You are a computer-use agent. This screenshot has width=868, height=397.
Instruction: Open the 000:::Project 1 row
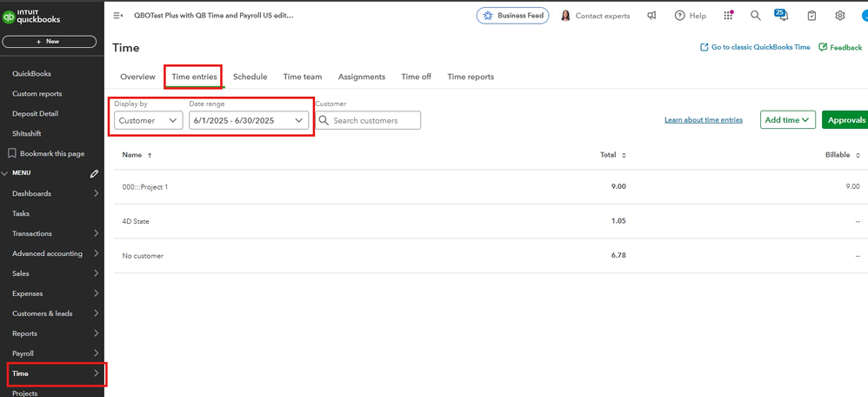point(491,187)
